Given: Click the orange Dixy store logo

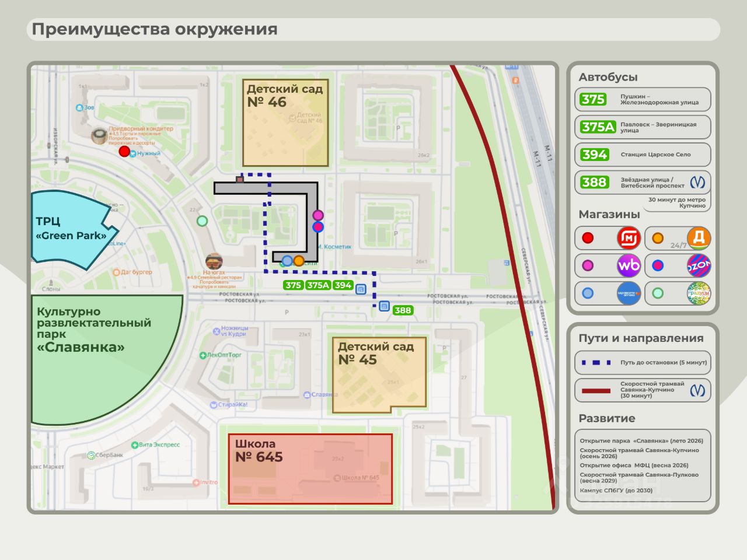Looking at the screenshot, I should pos(699,238).
